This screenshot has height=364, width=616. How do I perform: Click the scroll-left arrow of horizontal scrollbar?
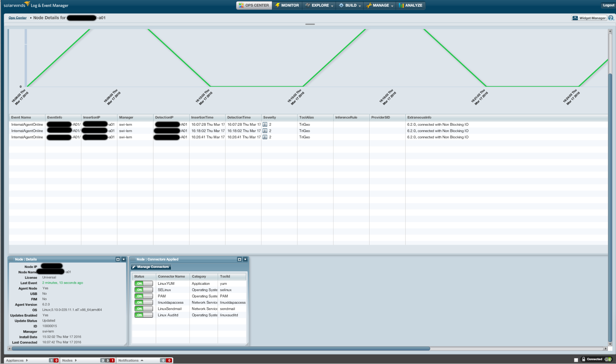(9, 348)
